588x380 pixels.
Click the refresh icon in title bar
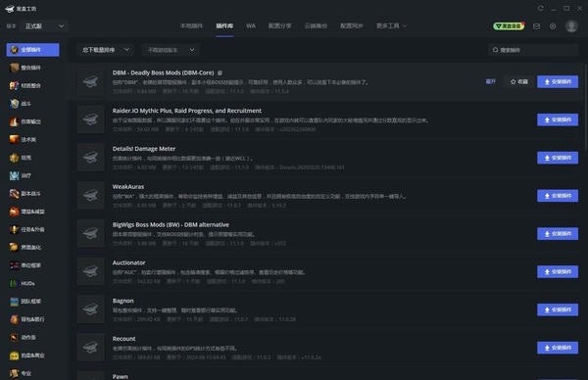pyautogui.click(x=540, y=8)
